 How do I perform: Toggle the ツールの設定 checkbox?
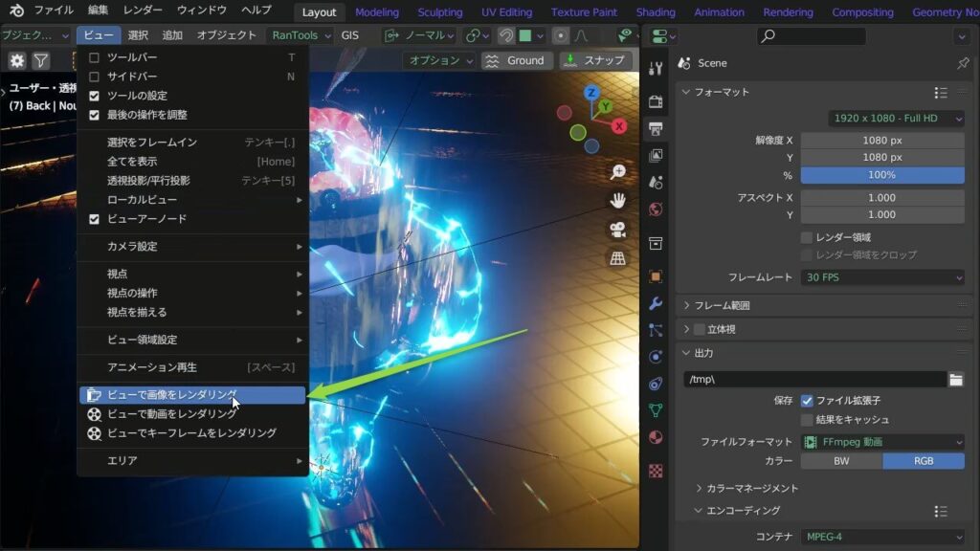(94, 96)
